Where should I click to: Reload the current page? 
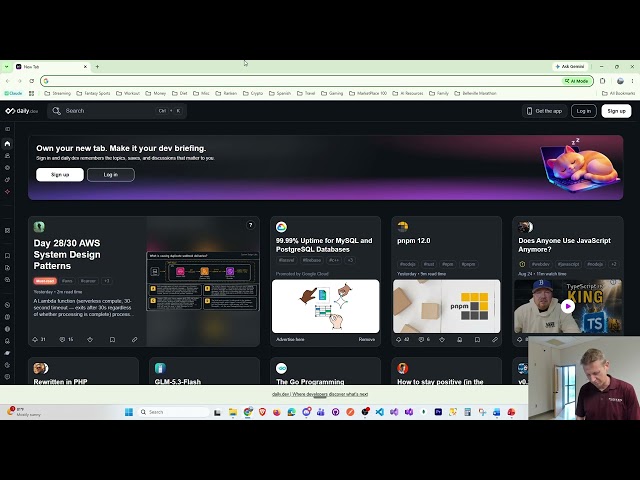31,81
